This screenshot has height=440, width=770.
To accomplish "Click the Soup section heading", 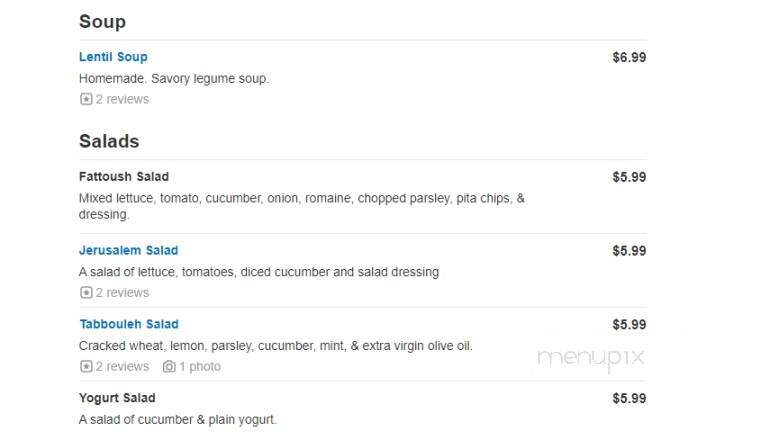I will click(103, 22).
